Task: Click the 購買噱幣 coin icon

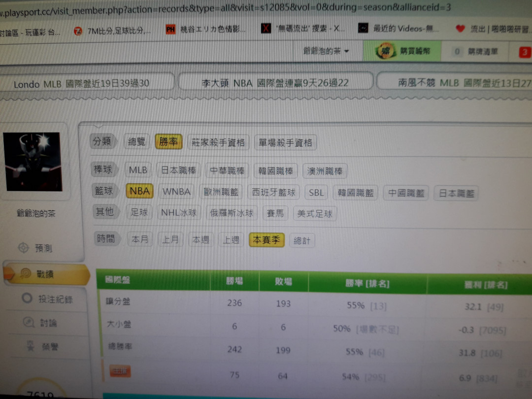Action: tap(385, 51)
